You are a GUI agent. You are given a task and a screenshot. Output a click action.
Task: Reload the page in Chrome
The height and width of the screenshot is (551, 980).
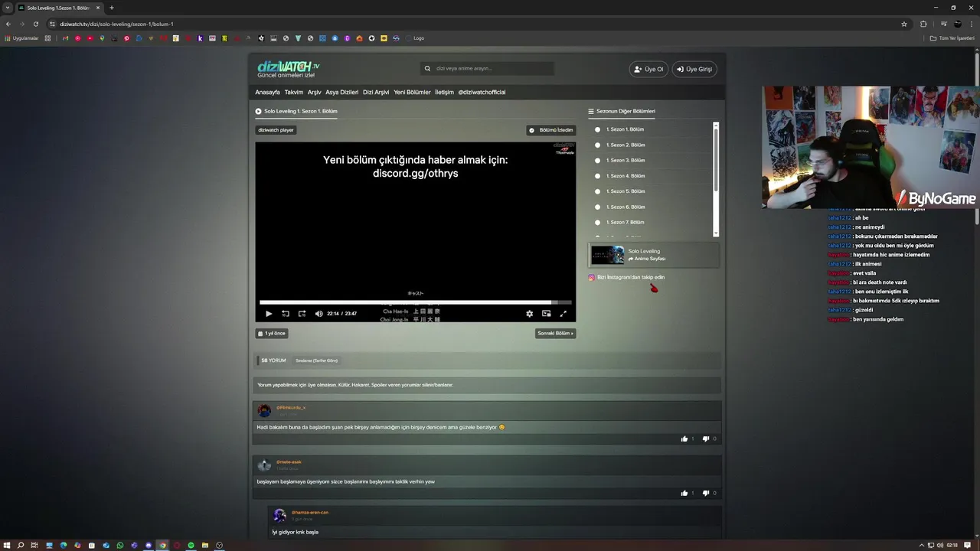pos(35,24)
